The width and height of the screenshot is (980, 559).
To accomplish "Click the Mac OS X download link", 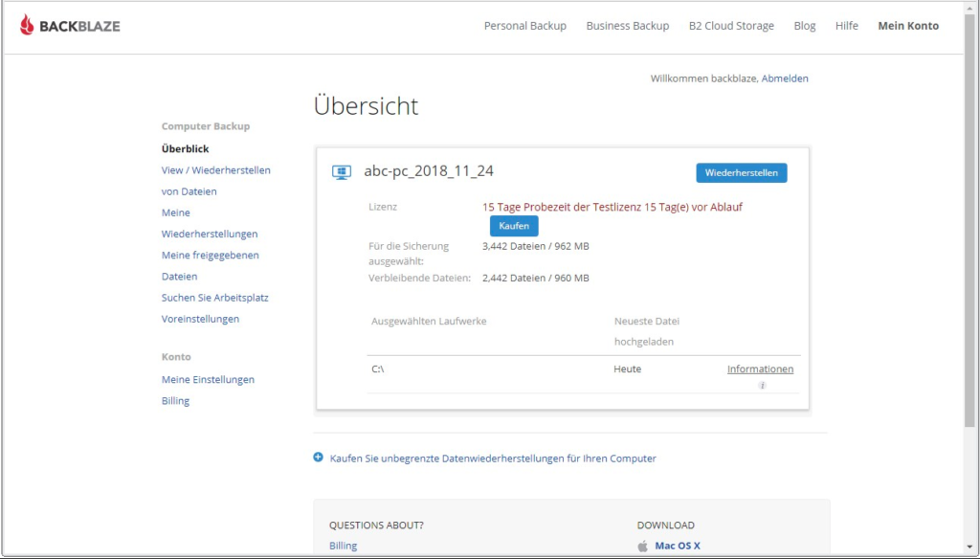I will click(x=678, y=546).
